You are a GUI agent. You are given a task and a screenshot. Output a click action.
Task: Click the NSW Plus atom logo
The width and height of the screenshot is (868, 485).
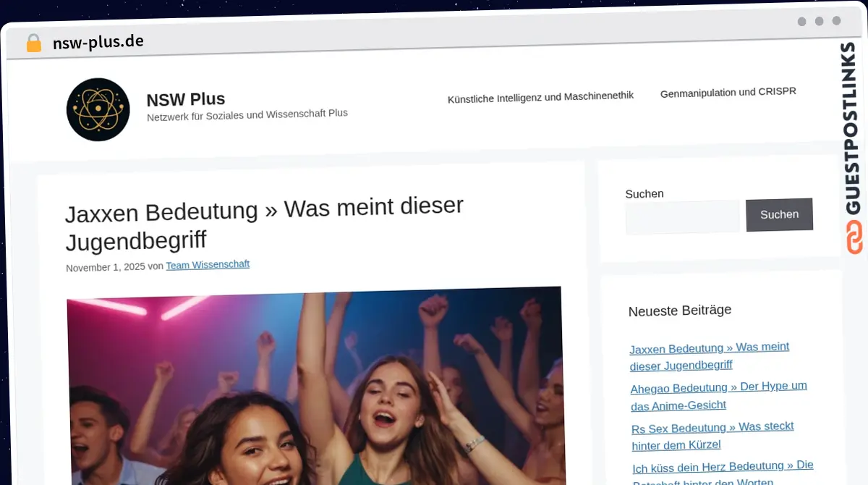[98, 109]
